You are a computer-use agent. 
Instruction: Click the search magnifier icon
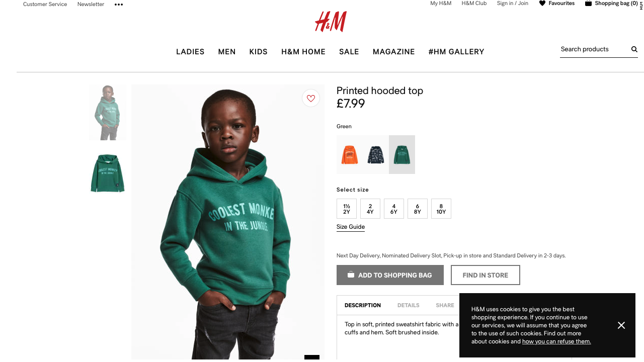click(634, 49)
